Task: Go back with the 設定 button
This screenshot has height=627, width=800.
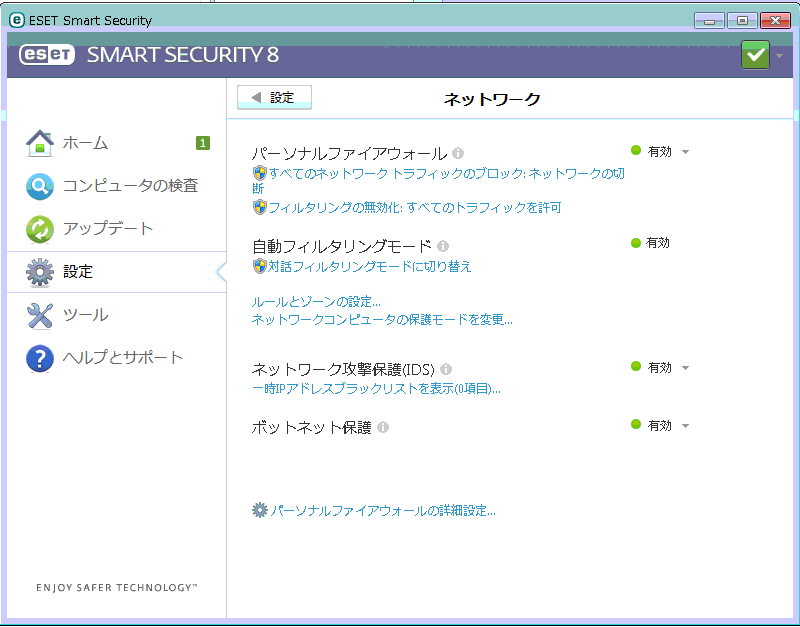Action: pyautogui.click(x=274, y=97)
